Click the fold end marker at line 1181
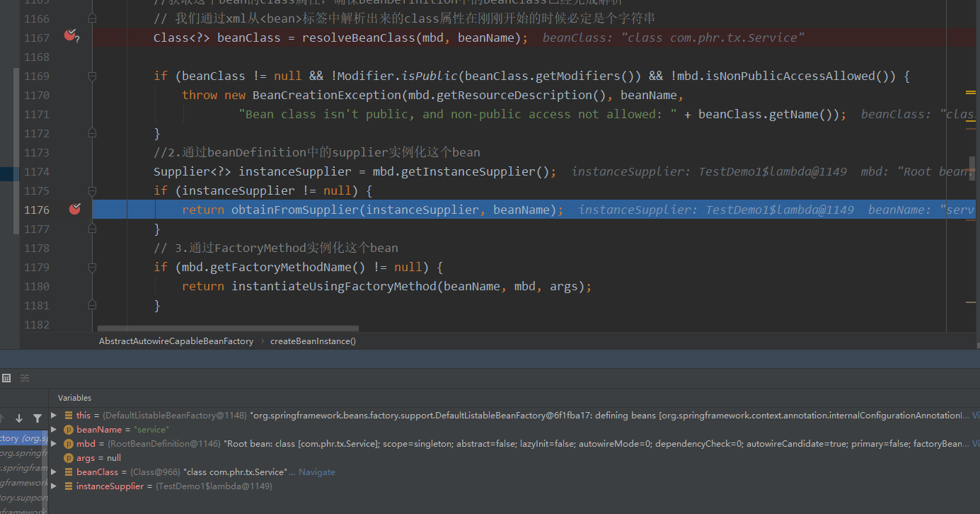The image size is (980, 514). pos(92,305)
